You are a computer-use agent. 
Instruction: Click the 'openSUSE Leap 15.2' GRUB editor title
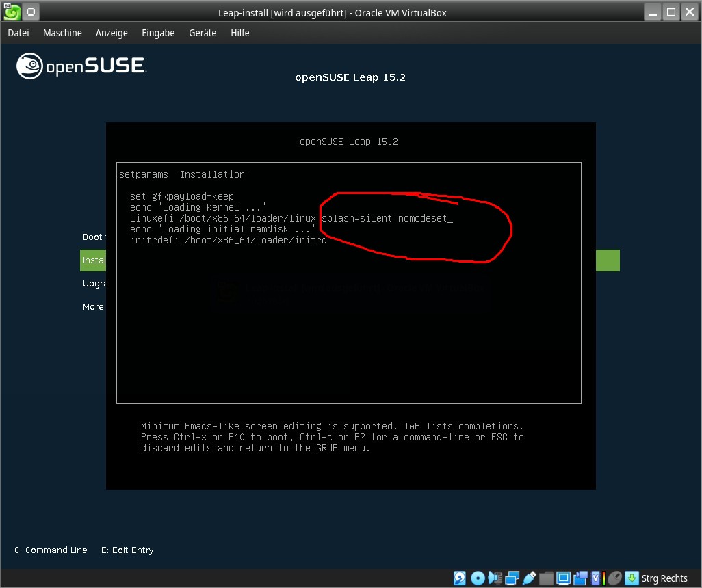click(x=349, y=142)
